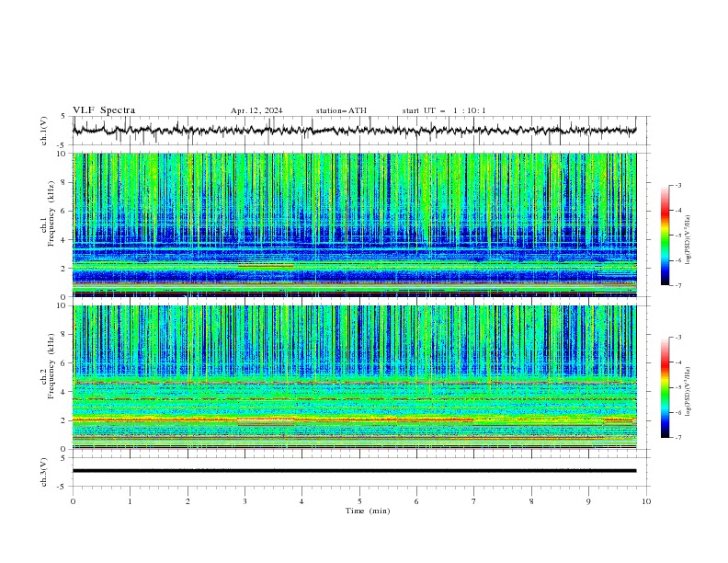Click the ch.3 black voltage trace band

pyautogui.click(x=354, y=471)
